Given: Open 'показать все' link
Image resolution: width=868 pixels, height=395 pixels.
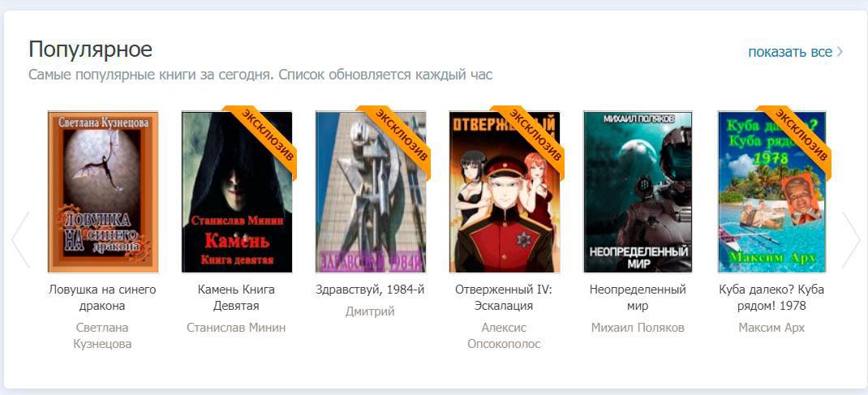Looking at the screenshot, I should click(790, 52).
